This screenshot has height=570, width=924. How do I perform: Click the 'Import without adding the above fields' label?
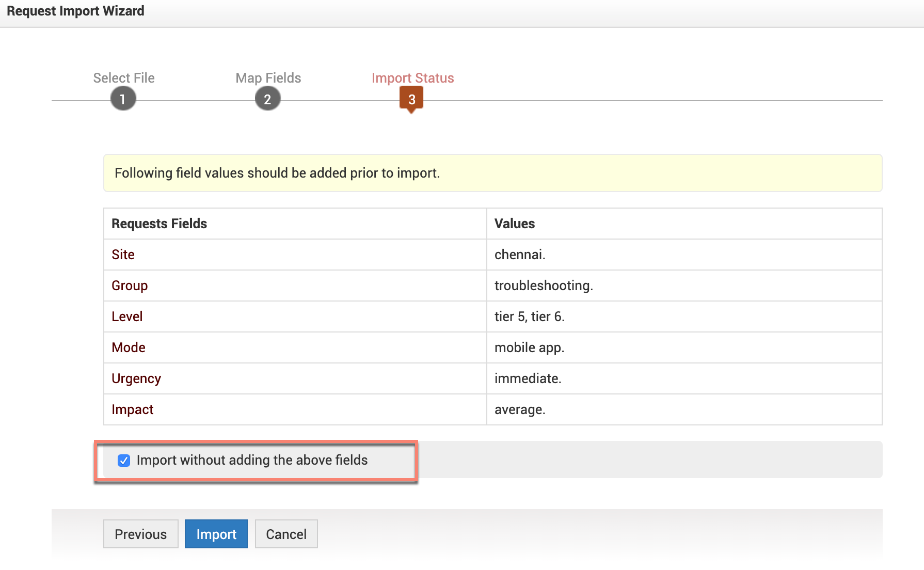tap(252, 460)
